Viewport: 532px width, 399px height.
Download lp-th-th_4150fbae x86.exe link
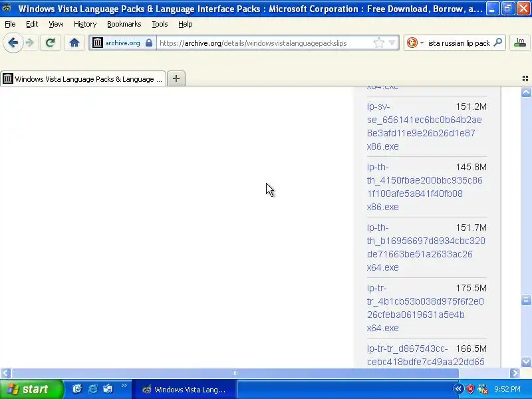424,187
